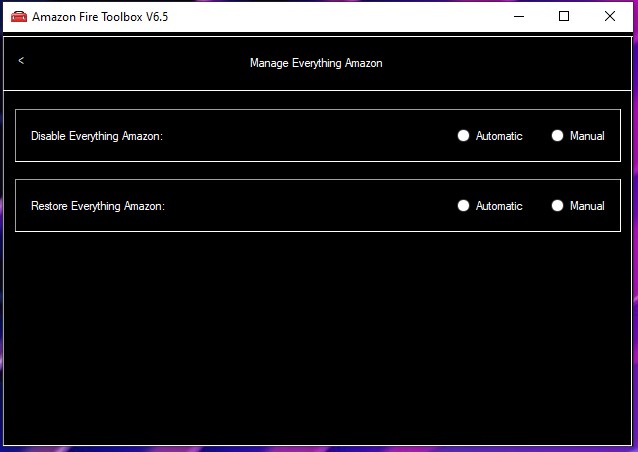This screenshot has width=638, height=452.
Task: Select Automatic radio circle for Disable Everything Amazon
Action: (x=463, y=136)
